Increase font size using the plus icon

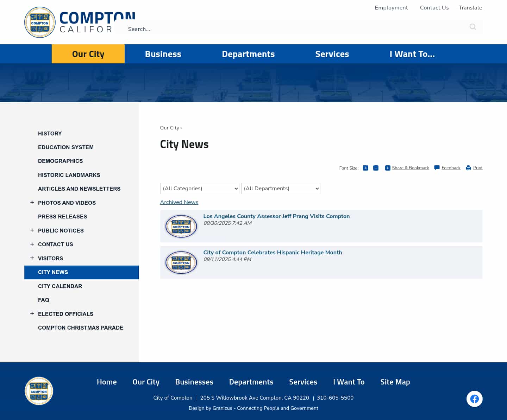365,168
